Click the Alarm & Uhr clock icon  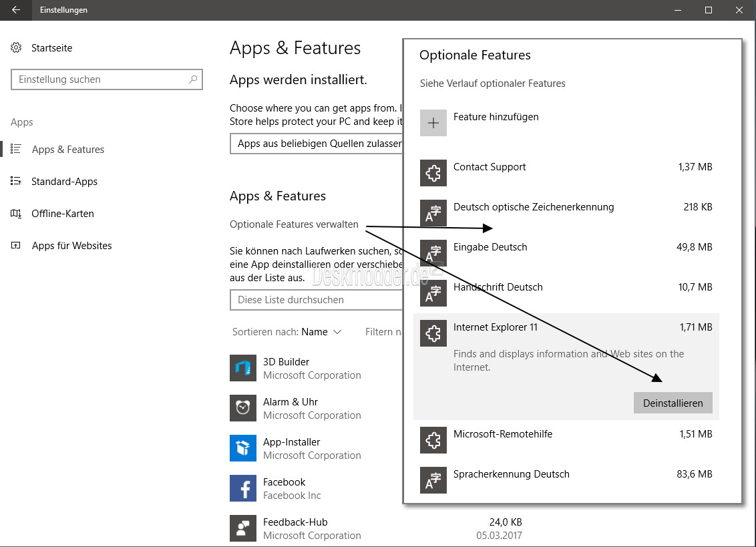pos(243,407)
